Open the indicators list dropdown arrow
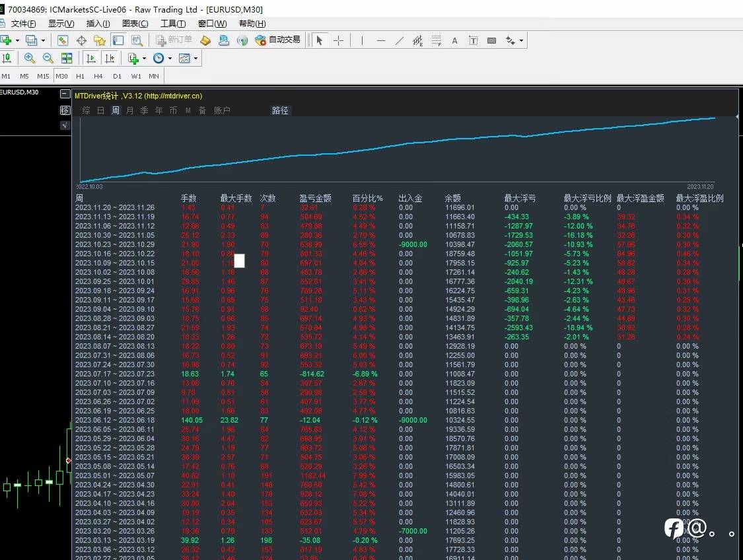743x560 pixels. pos(144,59)
